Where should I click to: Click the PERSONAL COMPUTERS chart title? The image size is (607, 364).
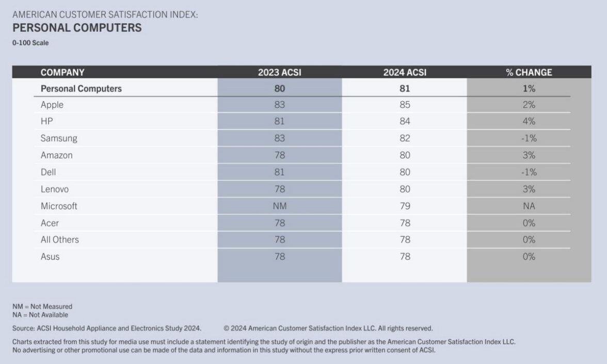coord(77,28)
